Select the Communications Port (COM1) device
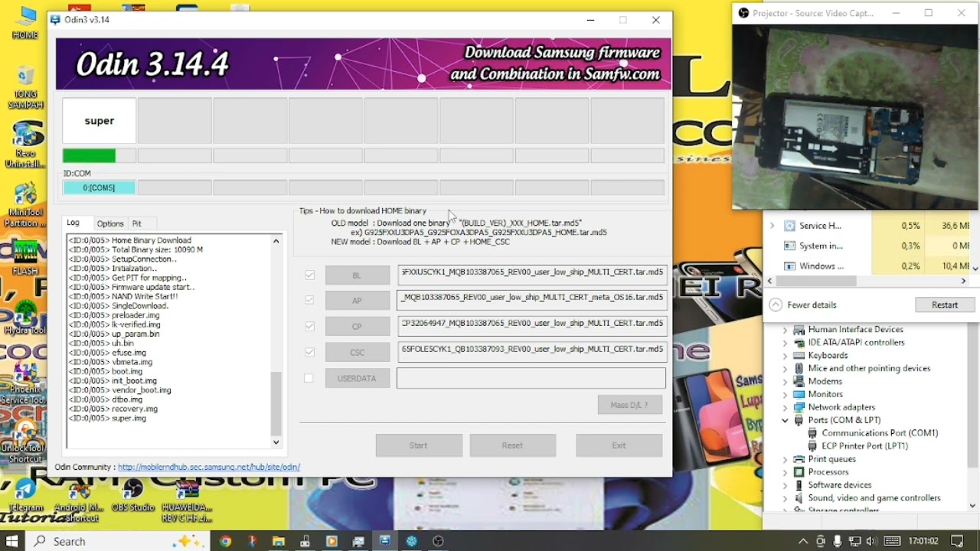The height and width of the screenshot is (551, 980). (879, 433)
